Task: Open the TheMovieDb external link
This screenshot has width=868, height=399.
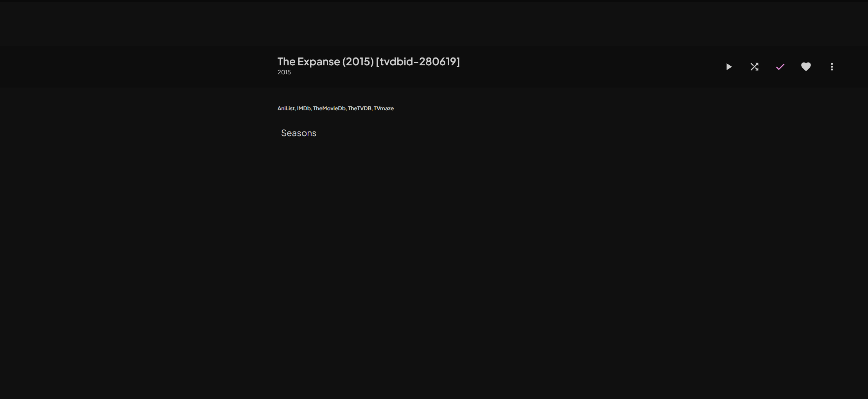Action: click(x=329, y=108)
